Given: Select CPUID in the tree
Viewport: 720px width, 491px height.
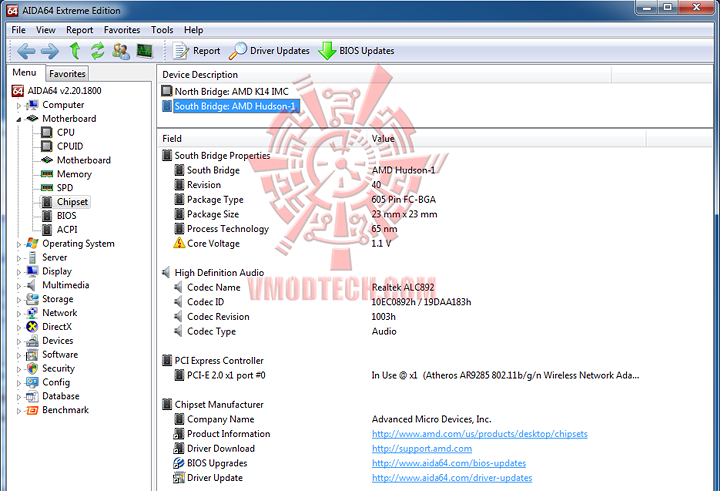Looking at the screenshot, I should [x=62, y=146].
